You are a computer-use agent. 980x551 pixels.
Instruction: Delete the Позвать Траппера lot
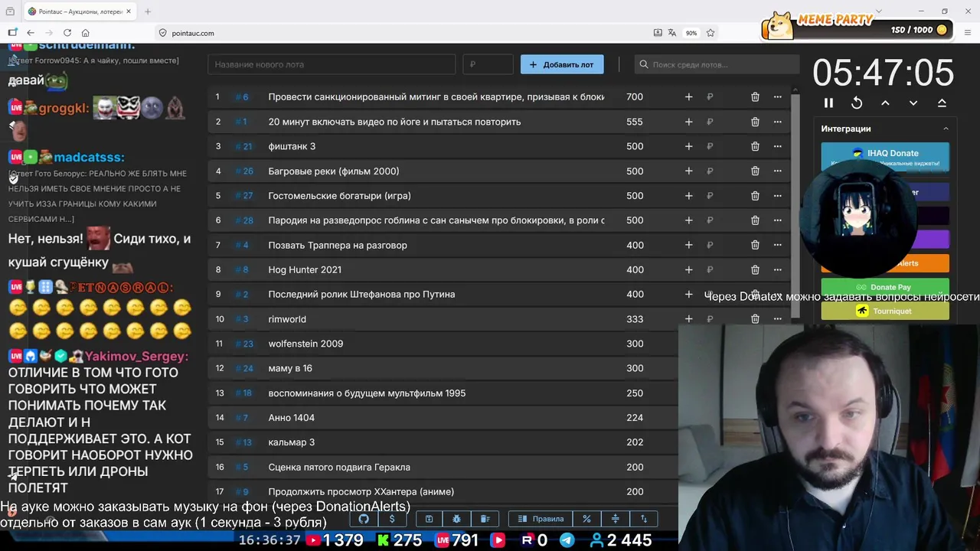coord(755,245)
